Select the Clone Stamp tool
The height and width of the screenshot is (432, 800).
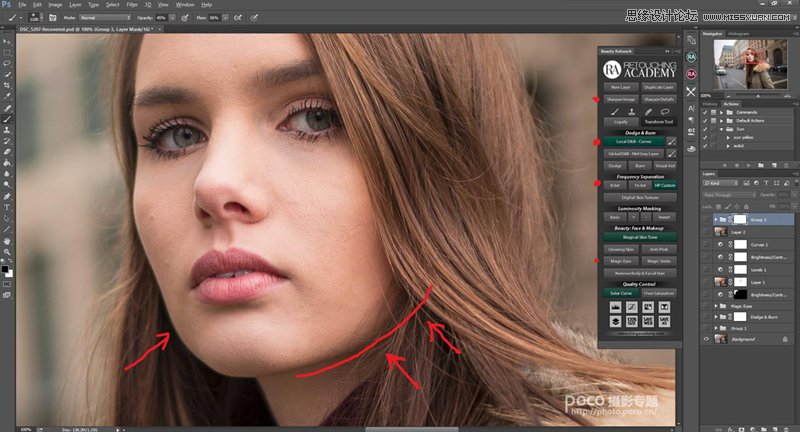click(7, 129)
